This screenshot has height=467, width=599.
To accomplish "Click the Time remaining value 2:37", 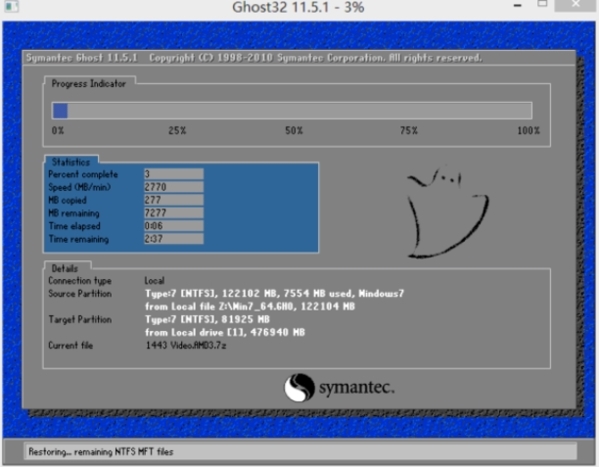I will [x=174, y=239].
